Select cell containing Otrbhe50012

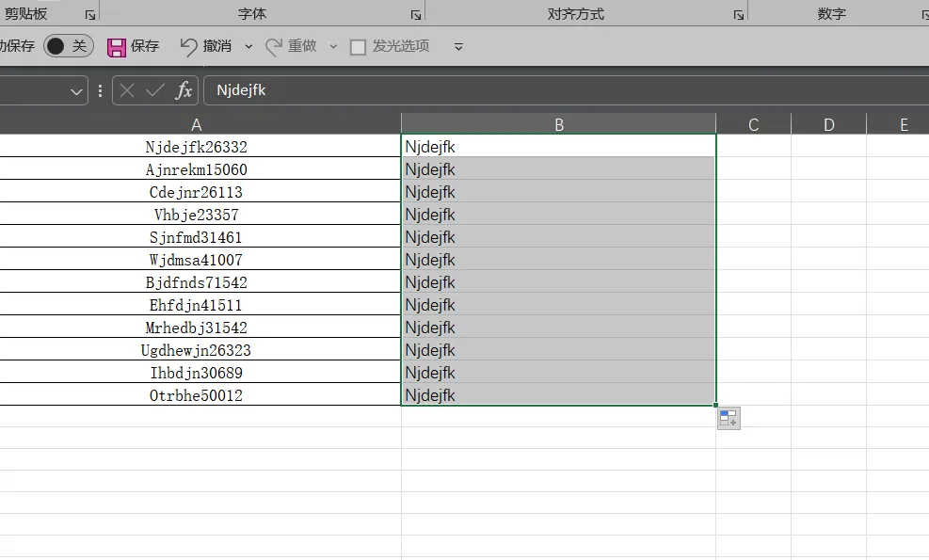coord(200,394)
